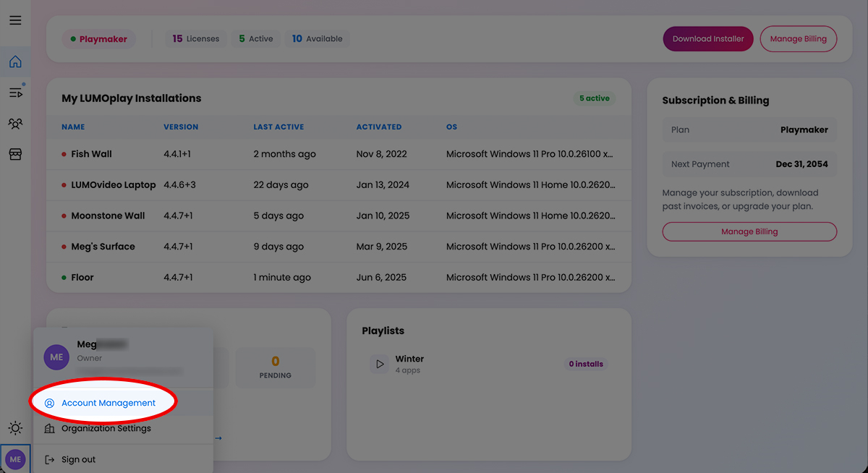Click the Playmaker plan badge
Screen dimensions: 868x473
99,39
